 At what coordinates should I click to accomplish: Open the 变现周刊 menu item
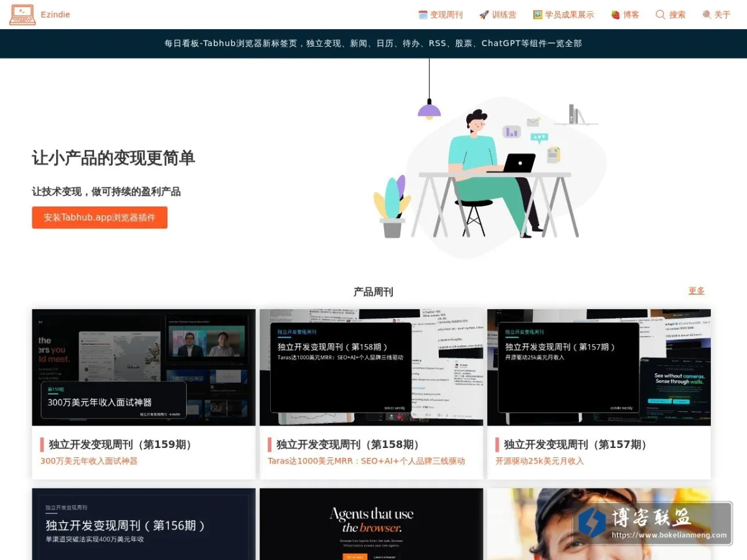440,14
